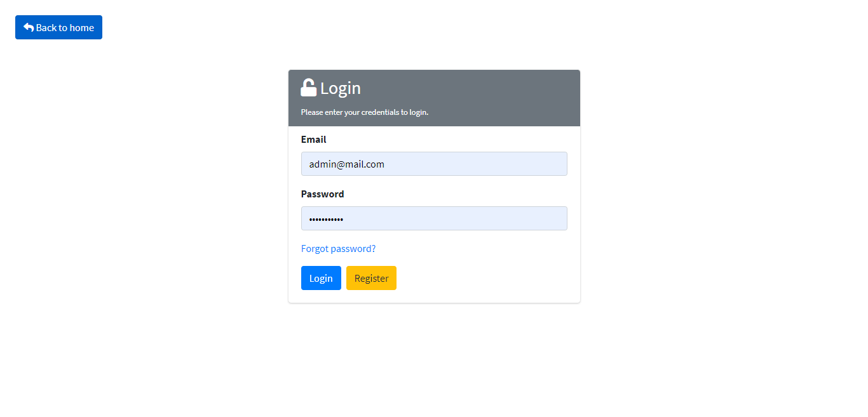The height and width of the screenshot is (417, 868).
Task: Click the Login heading text
Action: pyautogui.click(x=341, y=88)
